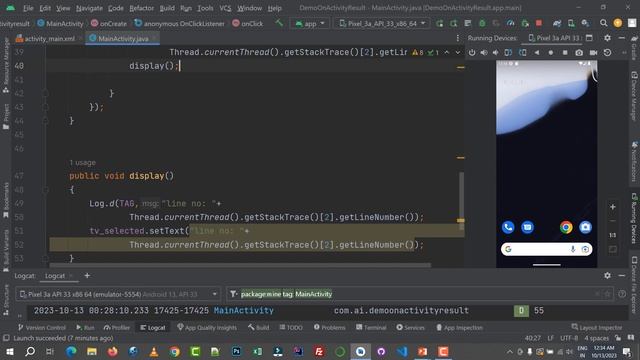Viewport: 640px width, 360px height.
Task: Select the Pixel 3a API 33 device tab
Action: click(554, 38)
